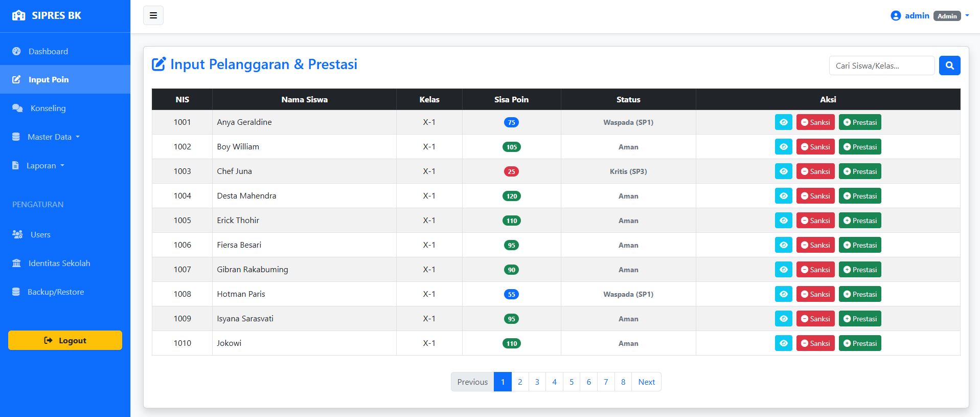Click the SIPRES BK school logo

tap(18, 15)
